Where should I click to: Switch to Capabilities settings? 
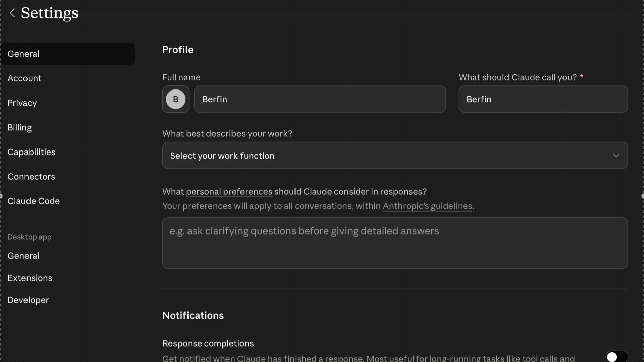[32, 152]
